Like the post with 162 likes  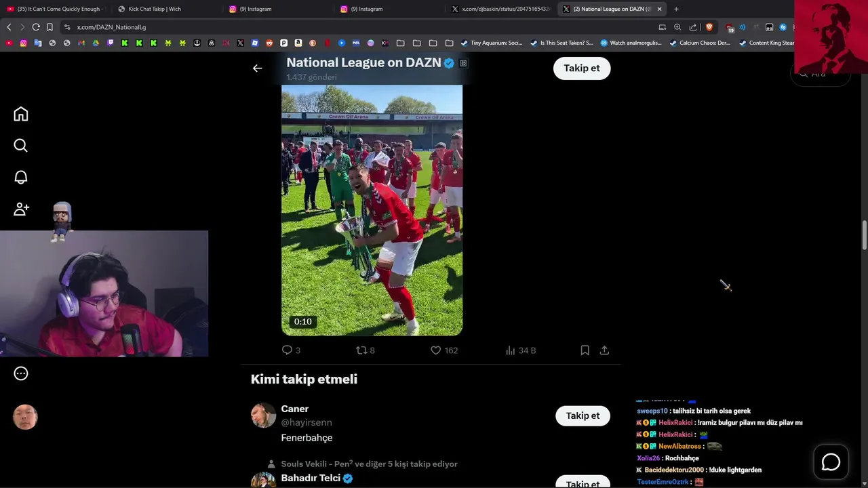click(x=444, y=350)
